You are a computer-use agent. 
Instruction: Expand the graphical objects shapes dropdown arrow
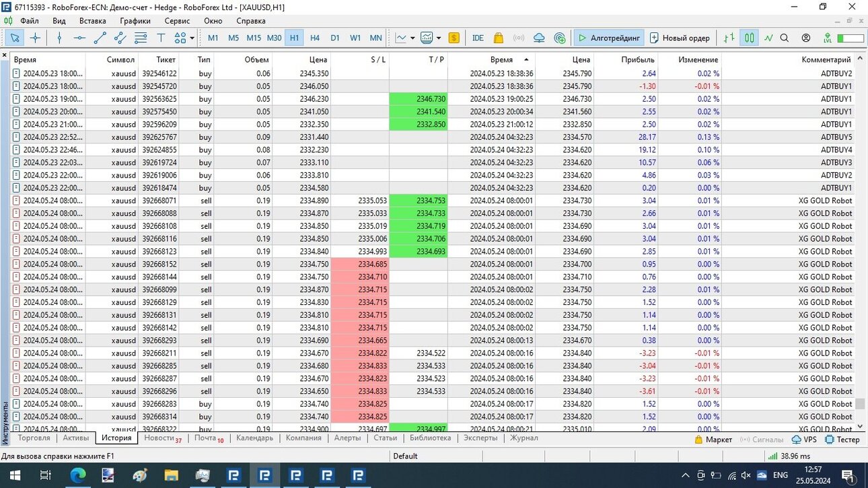(x=192, y=38)
